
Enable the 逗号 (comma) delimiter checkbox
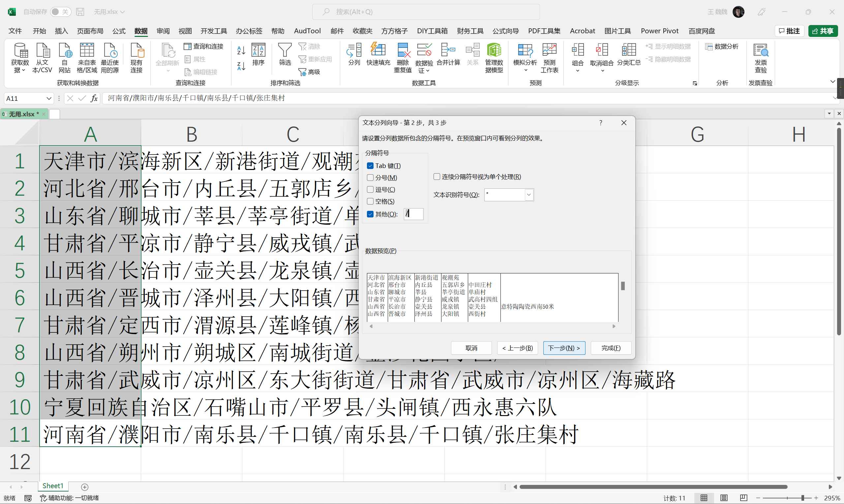pyautogui.click(x=370, y=189)
